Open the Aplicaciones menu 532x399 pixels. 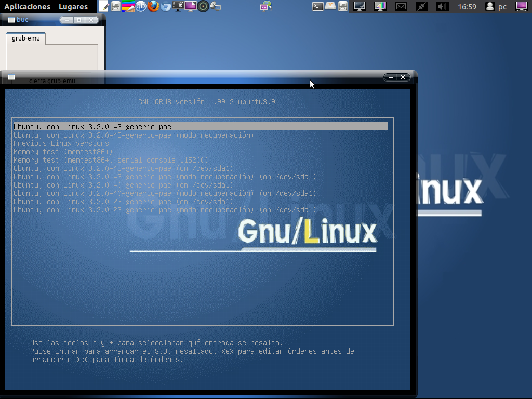(x=27, y=6)
